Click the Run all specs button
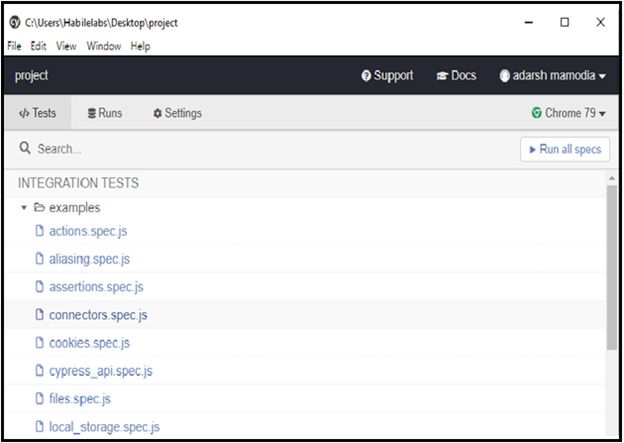 (565, 149)
